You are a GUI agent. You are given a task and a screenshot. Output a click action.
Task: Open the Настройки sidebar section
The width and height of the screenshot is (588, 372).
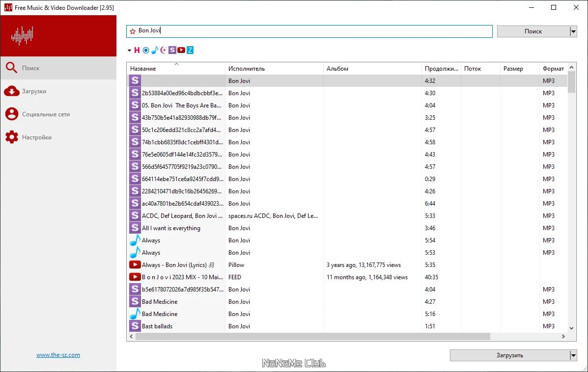click(58, 137)
